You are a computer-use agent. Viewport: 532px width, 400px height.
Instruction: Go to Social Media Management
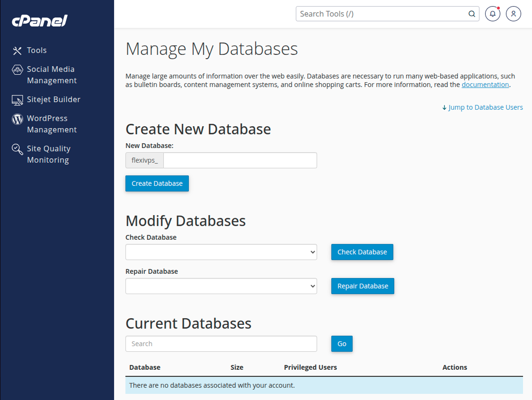52,75
